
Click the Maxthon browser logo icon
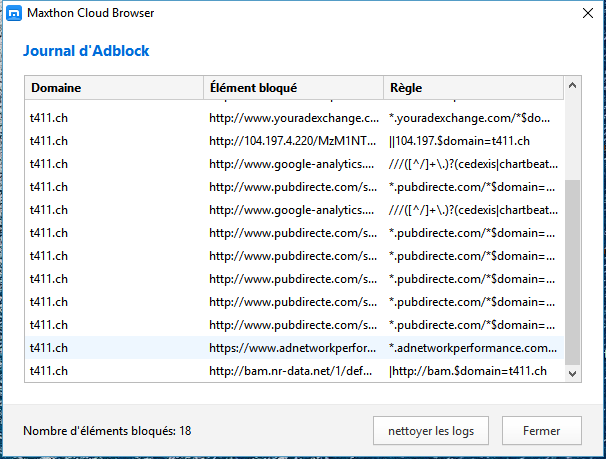coord(14,13)
